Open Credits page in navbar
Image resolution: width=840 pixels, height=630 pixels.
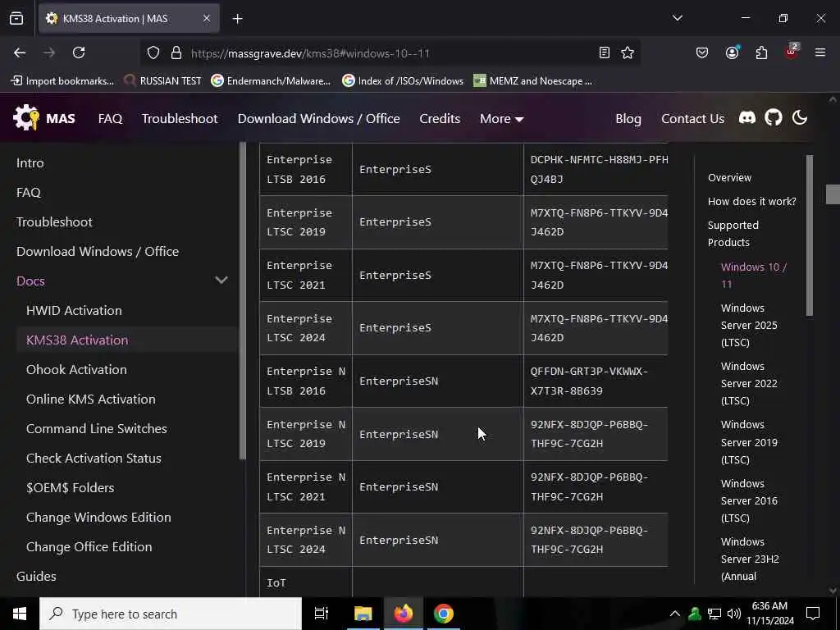pos(440,118)
